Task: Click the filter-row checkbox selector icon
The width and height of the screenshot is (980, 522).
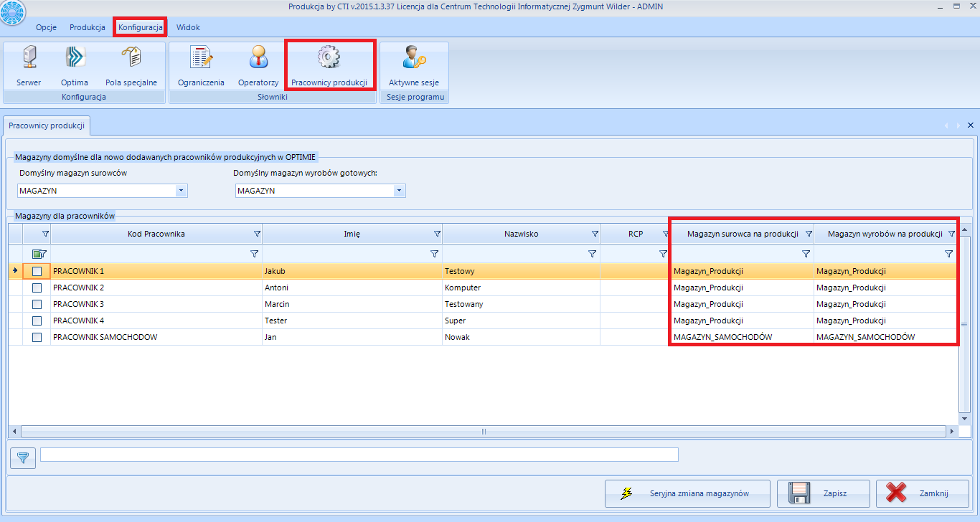Action: pyautogui.click(x=39, y=254)
